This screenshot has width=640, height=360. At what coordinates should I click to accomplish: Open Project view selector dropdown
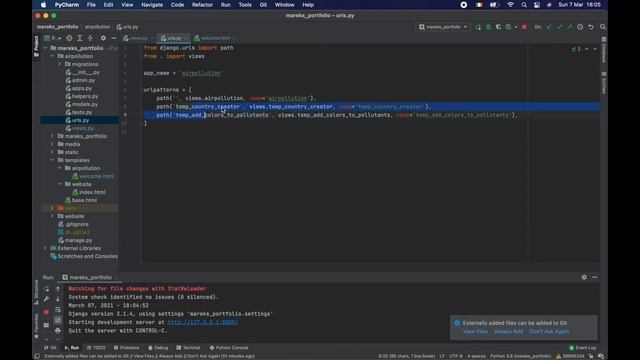tap(53, 38)
